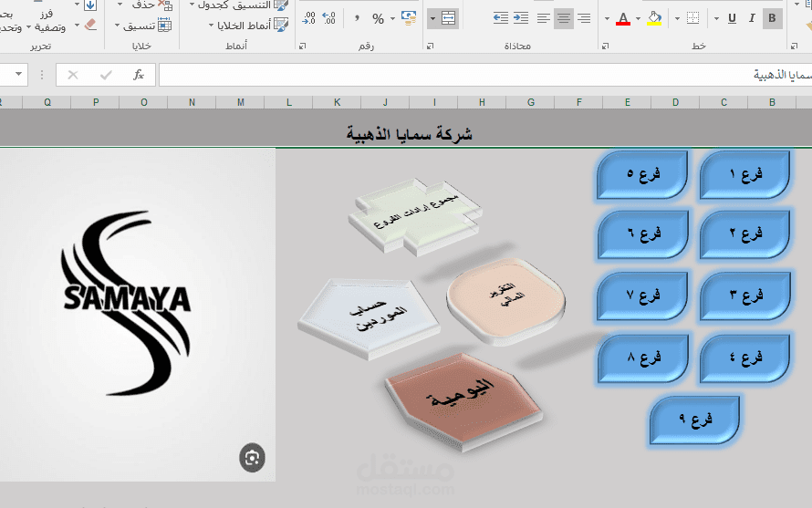This screenshot has height=508, width=812.
Task: Open the Merge and Center dropdown arrow
Action: tap(432, 18)
